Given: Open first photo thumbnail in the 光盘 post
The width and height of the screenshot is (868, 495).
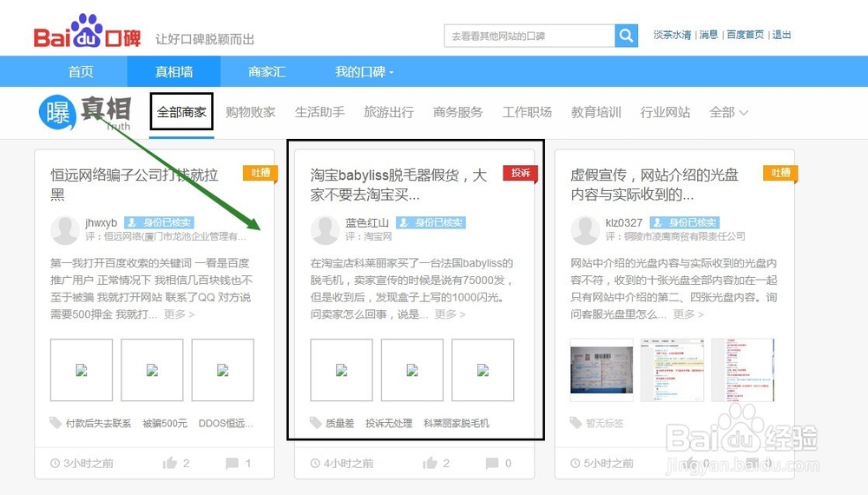Looking at the screenshot, I should coord(602,370).
